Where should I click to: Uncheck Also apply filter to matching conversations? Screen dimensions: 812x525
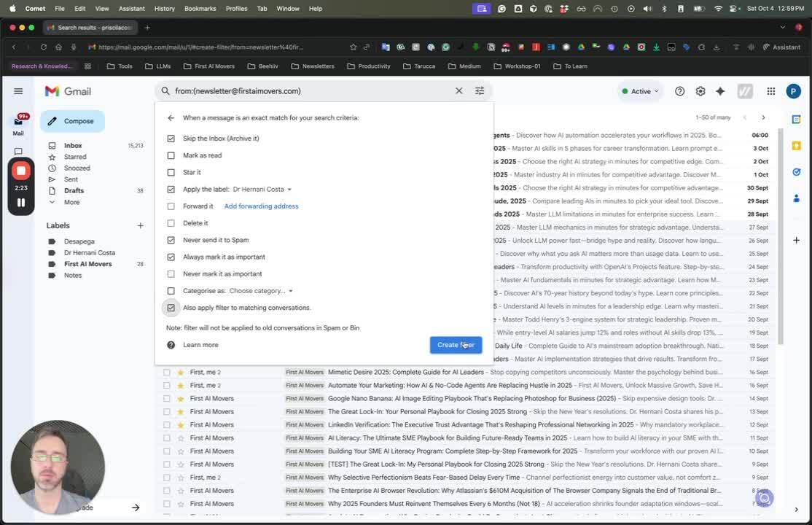(171, 308)
